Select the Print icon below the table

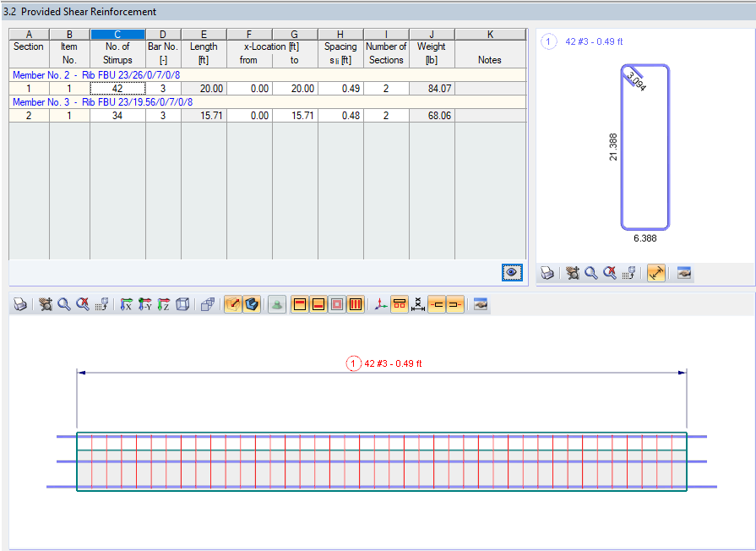[x=19, y=304]
